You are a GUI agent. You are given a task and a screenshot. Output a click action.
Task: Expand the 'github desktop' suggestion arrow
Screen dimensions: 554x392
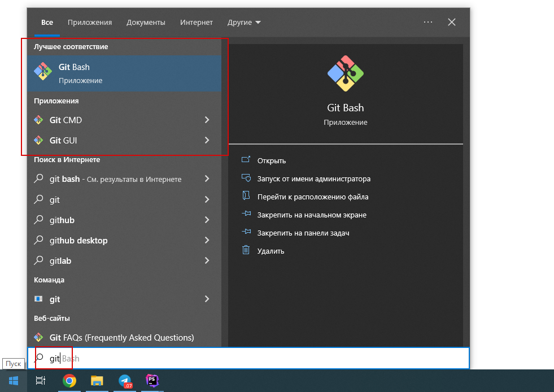coord(207,241)
